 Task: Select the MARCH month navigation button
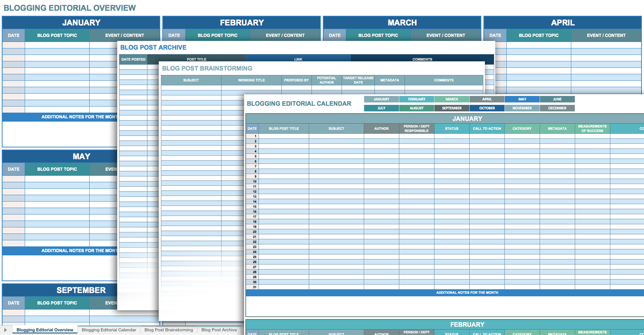(452, 99)
